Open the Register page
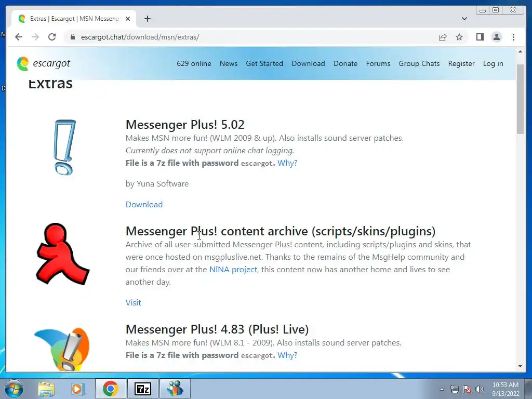 (x=461, y=63)
